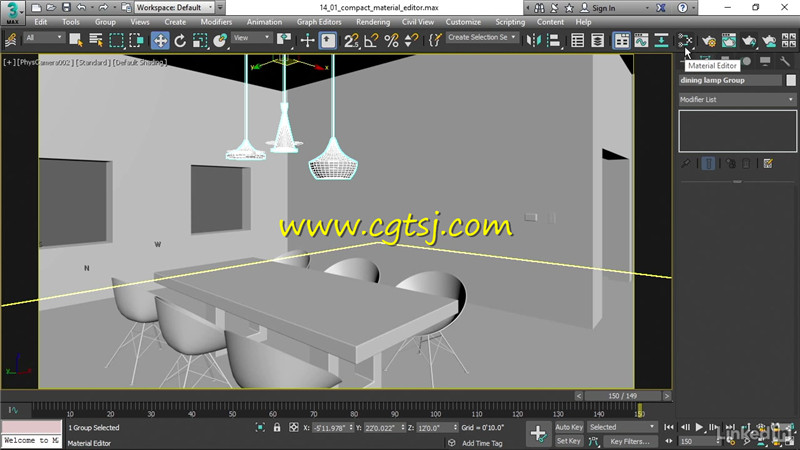Activate Select and Rotate tool
Screen dimensions: 800x450
(x=180, y=40)
